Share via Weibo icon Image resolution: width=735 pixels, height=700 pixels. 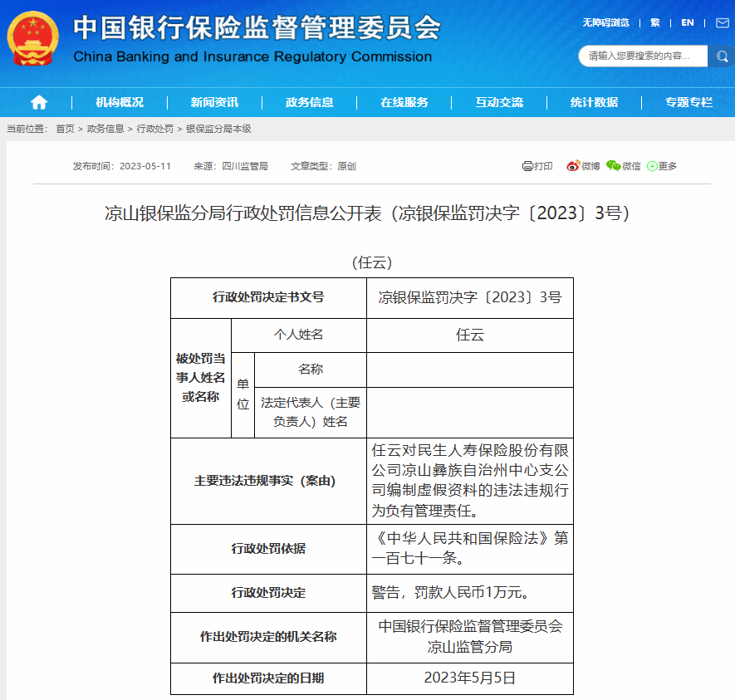coord(573,166)
